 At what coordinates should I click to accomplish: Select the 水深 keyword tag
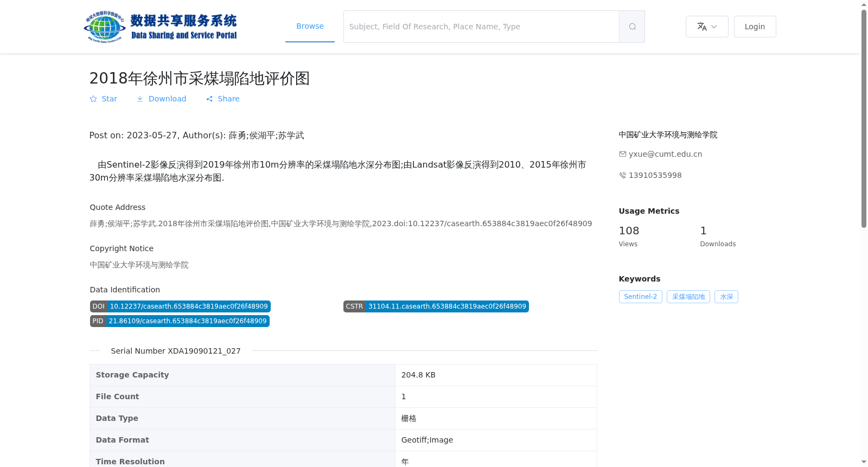[726, 297]
